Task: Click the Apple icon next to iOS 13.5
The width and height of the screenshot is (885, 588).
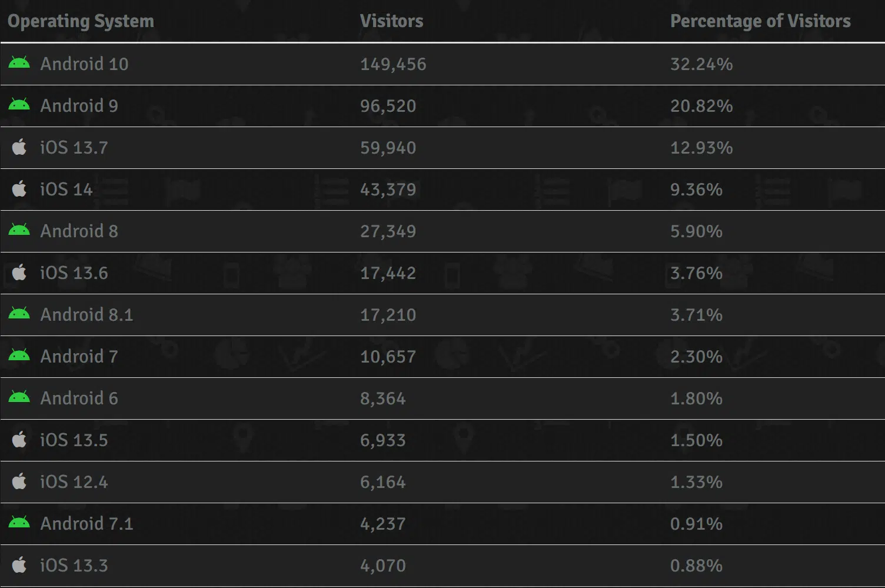Action: [x=19, y=440]
